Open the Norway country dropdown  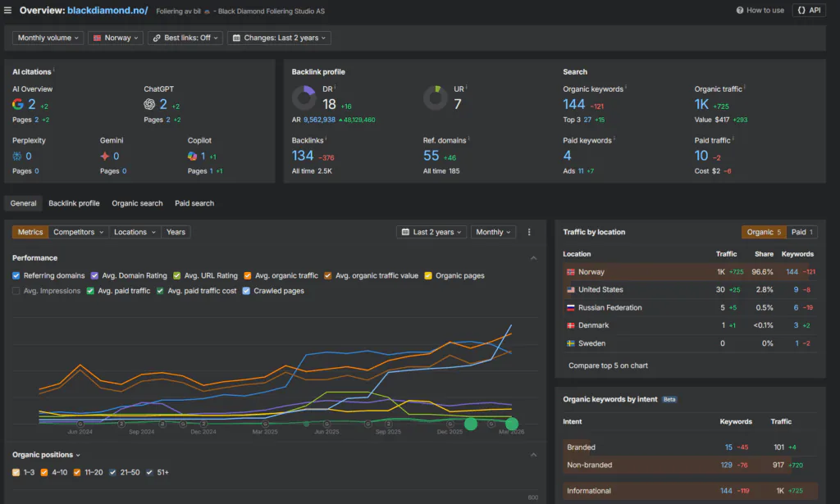tap(115, 38)
